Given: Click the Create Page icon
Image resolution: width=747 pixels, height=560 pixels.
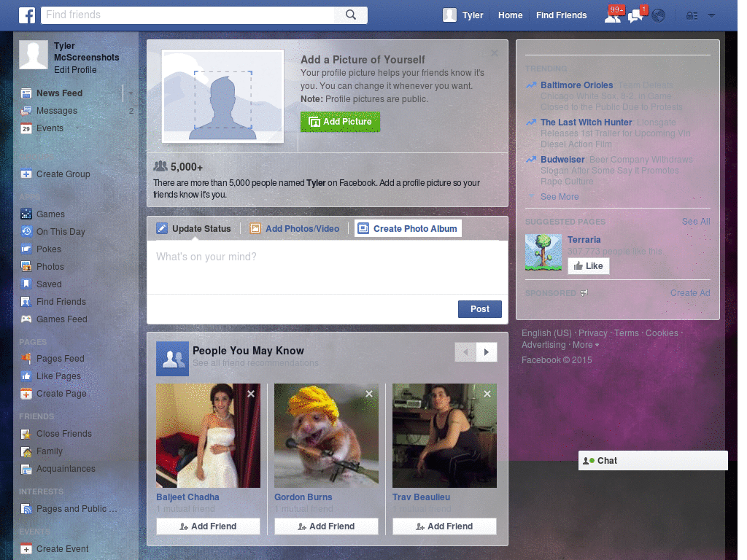Looking at the screenshot, I should pos(26,394).
